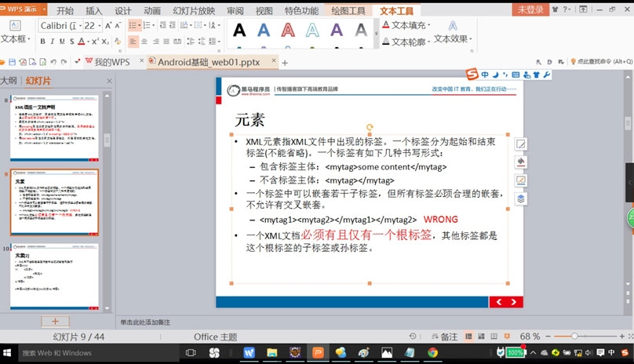The width and height of the screenshot is (634, 364).
Task: Open the 动画 ribbon tab
Action: [x=152, y=10]
